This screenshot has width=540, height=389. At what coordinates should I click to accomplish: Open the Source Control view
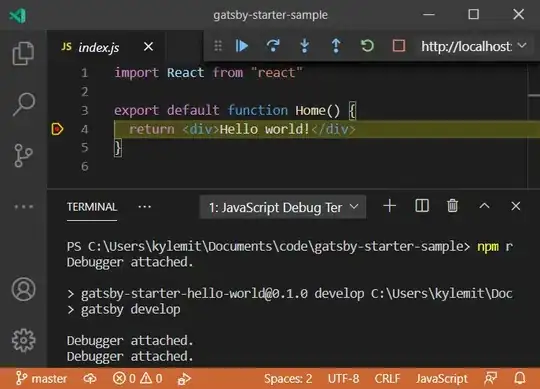[x=23, y=156]
